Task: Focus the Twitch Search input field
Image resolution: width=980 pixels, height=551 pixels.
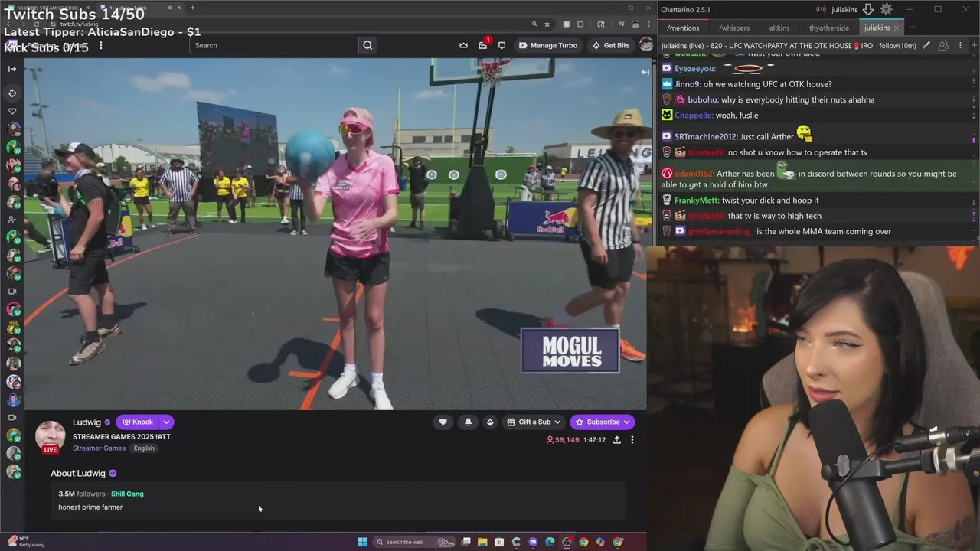Action: point(274,45)
